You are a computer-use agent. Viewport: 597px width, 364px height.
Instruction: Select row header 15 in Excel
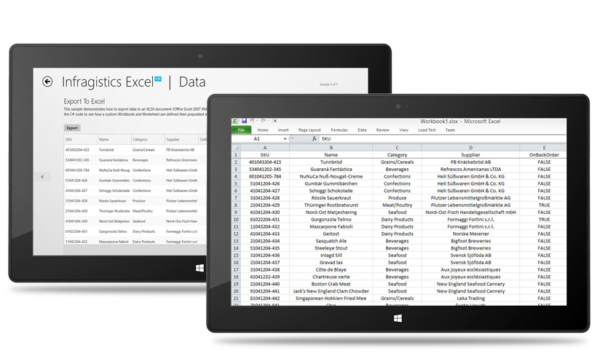point(236,255)
